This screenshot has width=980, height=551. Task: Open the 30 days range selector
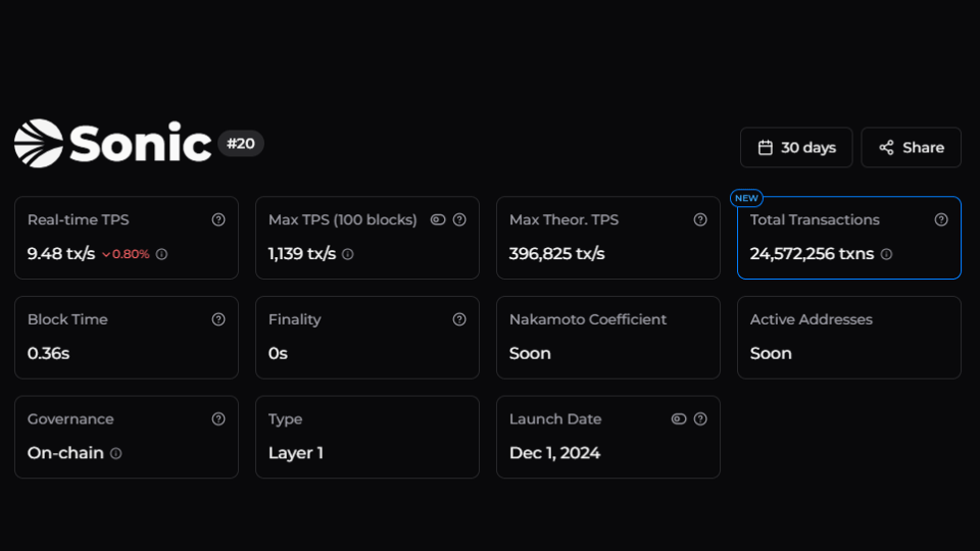pos(797,147)
